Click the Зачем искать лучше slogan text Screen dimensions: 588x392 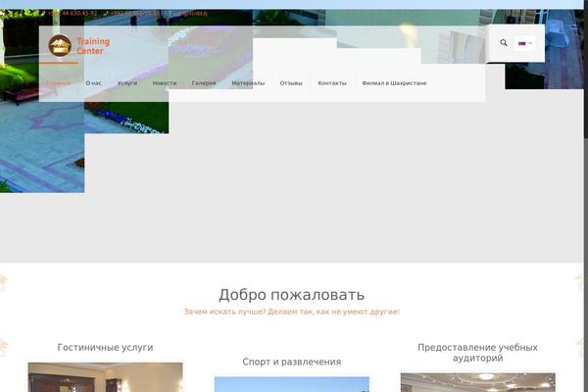292,312
